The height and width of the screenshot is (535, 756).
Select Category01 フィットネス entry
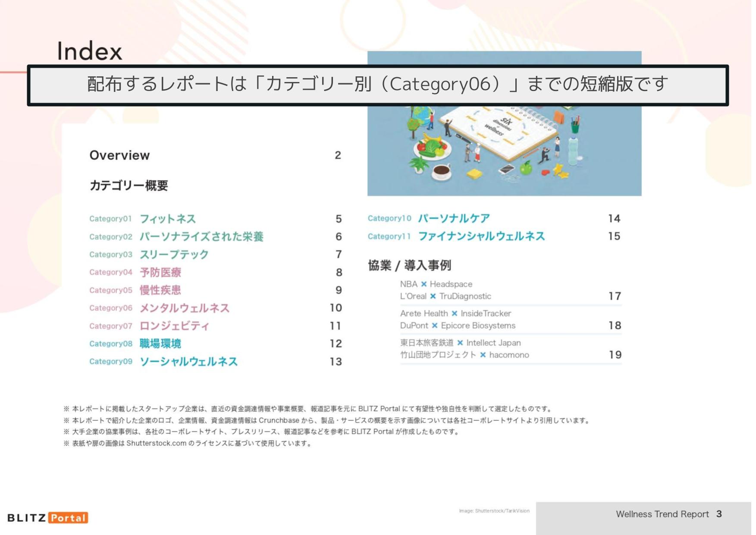click(x=167, y=219)
